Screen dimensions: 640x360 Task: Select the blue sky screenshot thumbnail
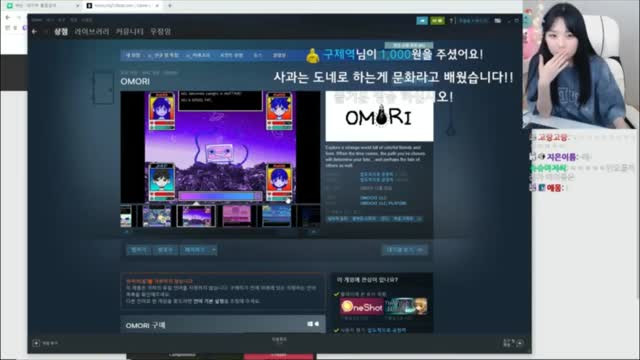coord(277,216)
